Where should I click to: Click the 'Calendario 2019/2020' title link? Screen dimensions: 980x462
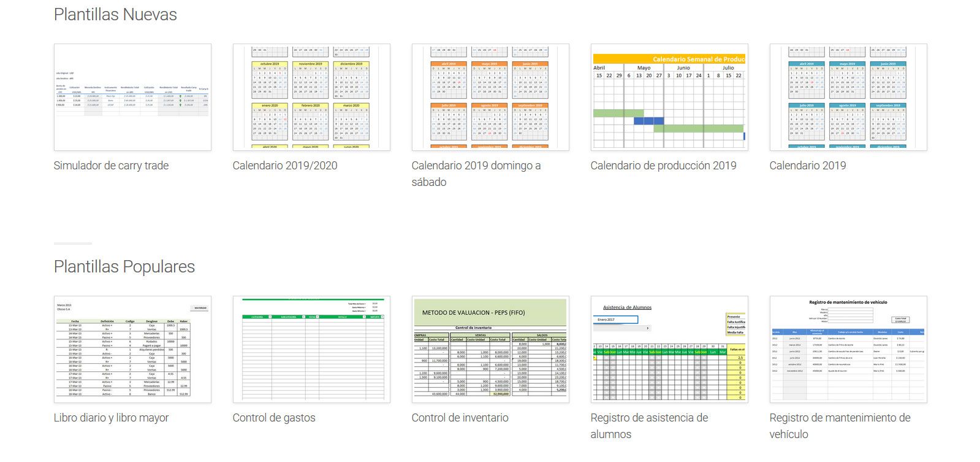click(285, 166)
